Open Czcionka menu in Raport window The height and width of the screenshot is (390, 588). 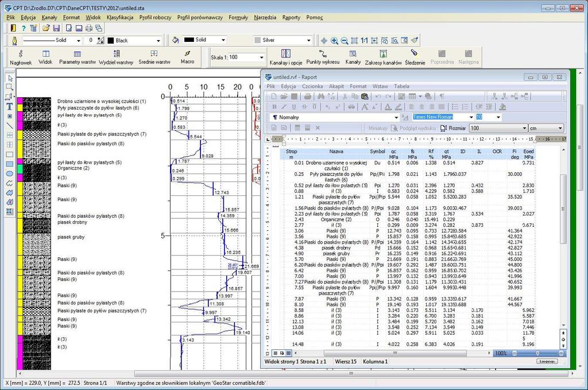click(312, 86)
